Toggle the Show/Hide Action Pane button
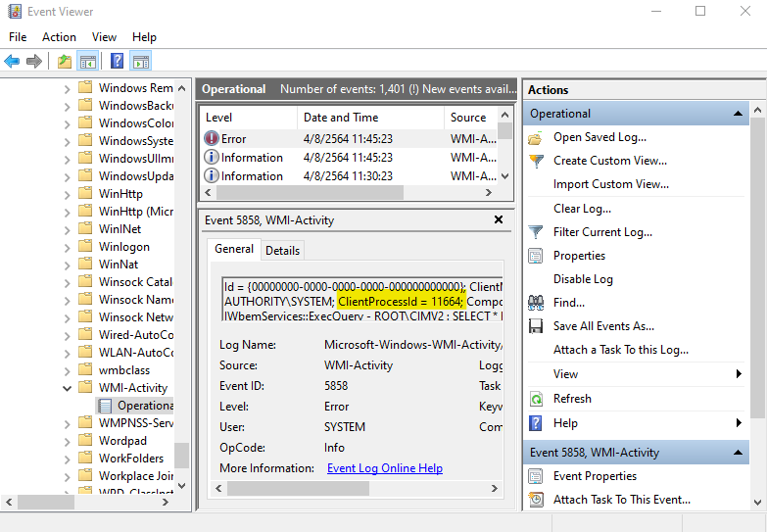This screenshot has height=532, width=767. [x=140, y=61]
